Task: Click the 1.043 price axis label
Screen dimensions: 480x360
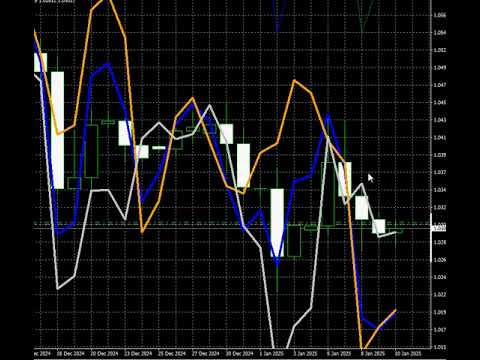Action: [x=439, y=120]
